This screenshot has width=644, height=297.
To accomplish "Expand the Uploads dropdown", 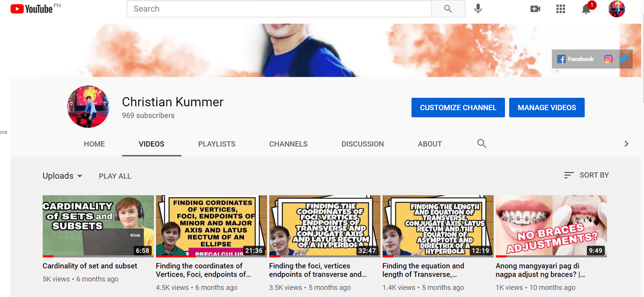I will tap(63, 176).
